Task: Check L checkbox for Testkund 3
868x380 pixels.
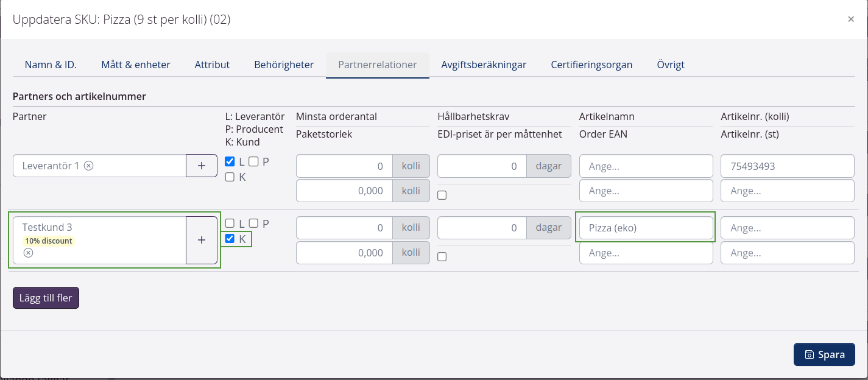Action: [230, 223]
